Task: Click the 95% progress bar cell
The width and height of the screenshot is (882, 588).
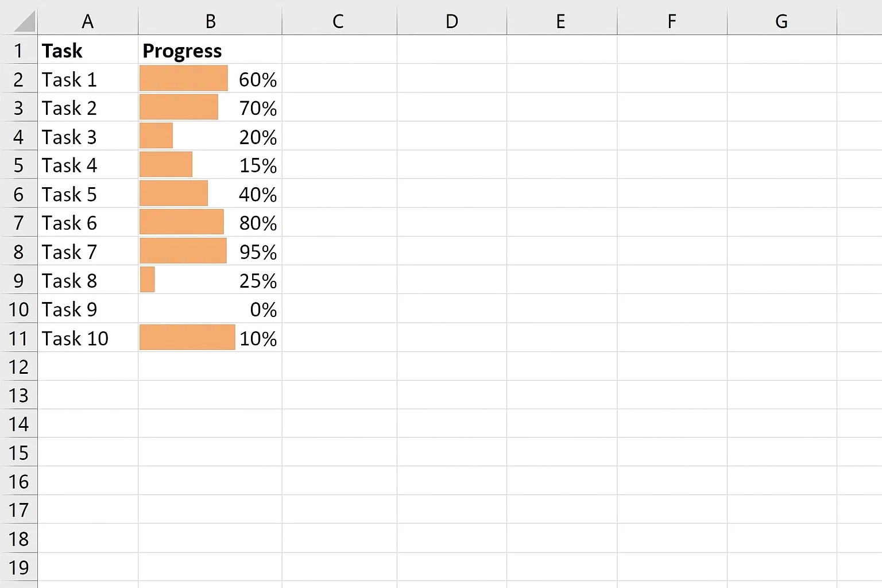Action: point(210,252)
